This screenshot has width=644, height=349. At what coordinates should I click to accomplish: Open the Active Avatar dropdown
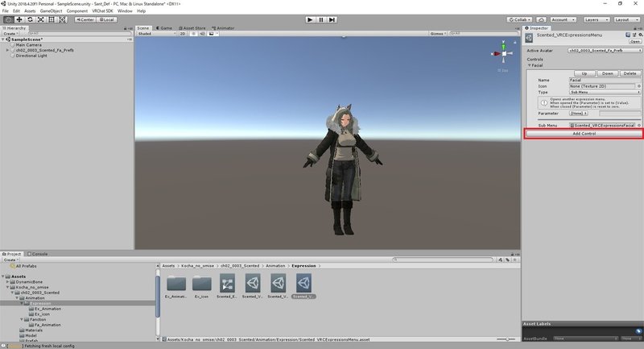605,51
